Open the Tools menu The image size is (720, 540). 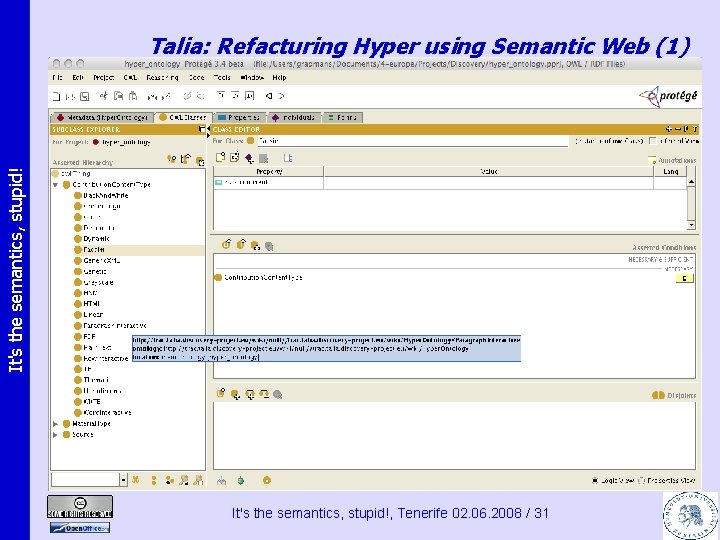pyautogui.click(x=222, y=78)
